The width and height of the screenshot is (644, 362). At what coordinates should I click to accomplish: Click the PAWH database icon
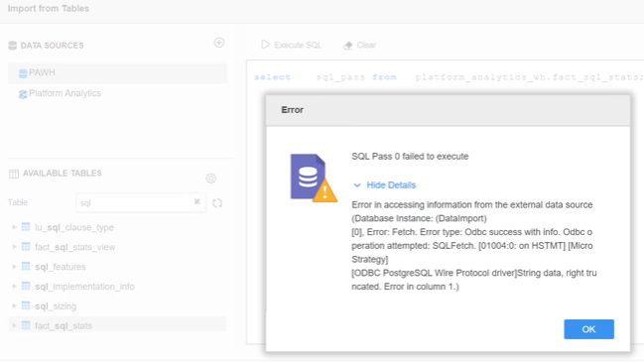click(x=23, y=73)
